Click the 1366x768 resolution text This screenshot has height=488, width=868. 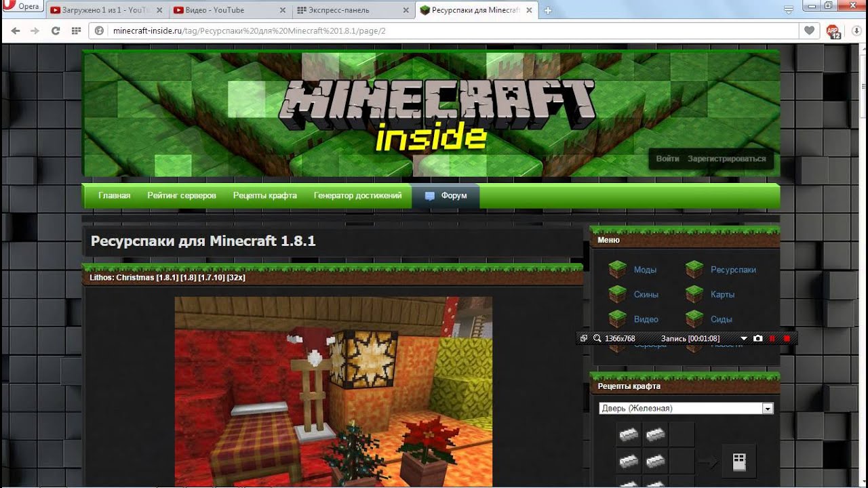point(620,338)
